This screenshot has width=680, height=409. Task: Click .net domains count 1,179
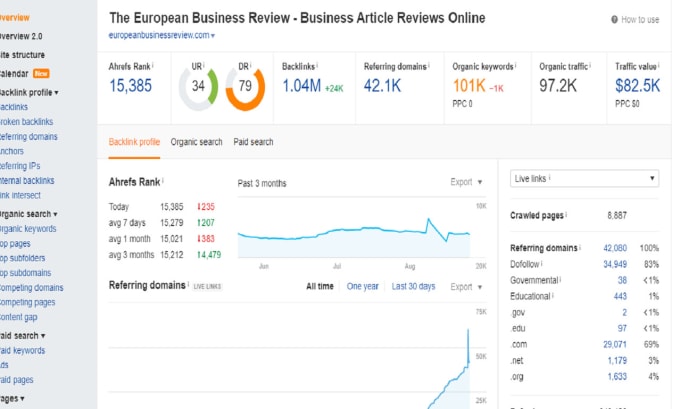point(617,360)
